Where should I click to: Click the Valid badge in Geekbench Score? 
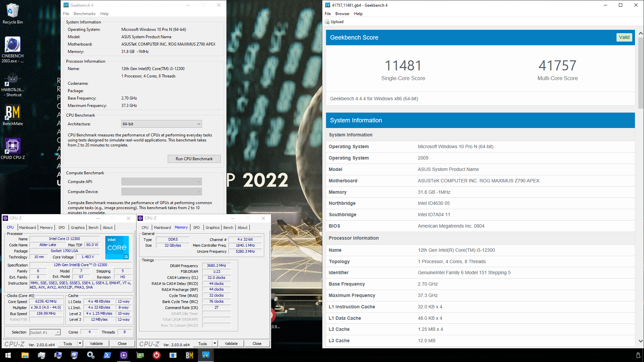click(624, 37)
